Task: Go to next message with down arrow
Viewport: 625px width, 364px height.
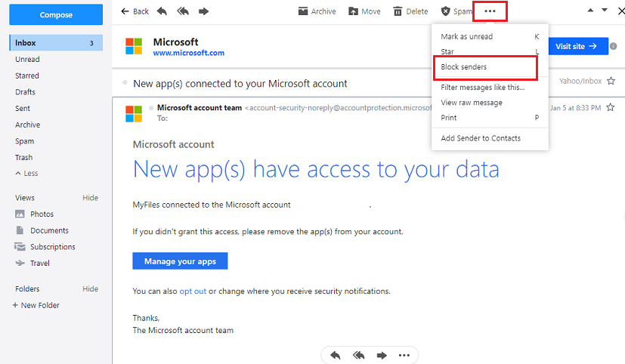Action: pyautogui.click(x=604, y=11)
